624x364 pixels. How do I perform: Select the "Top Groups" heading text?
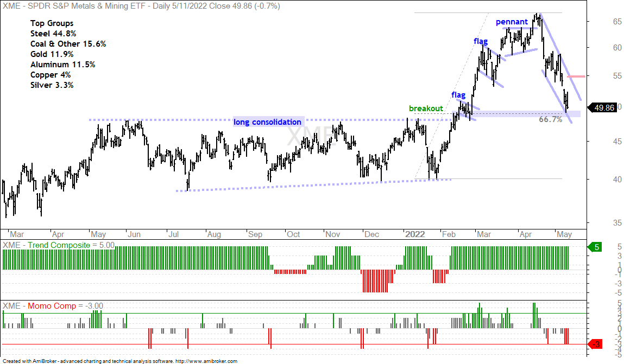[x=52, y=23]
